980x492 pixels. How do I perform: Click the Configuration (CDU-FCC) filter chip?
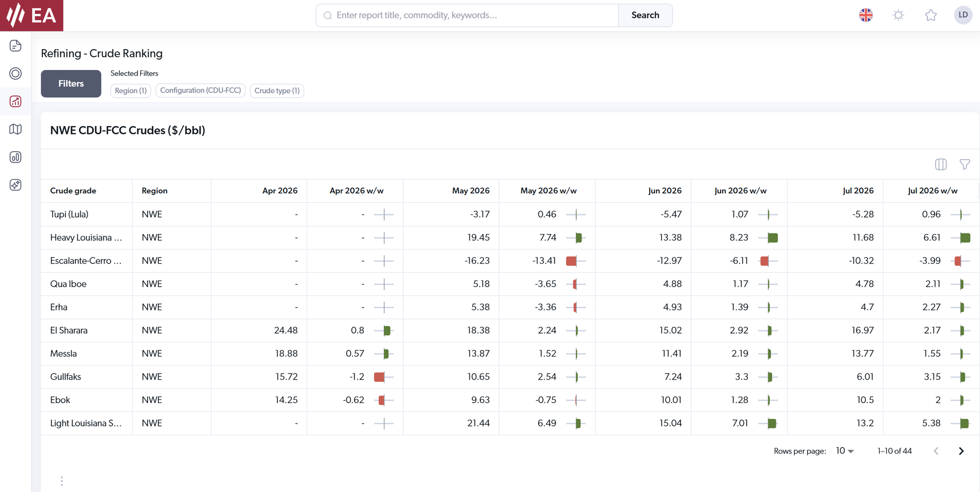200,90
